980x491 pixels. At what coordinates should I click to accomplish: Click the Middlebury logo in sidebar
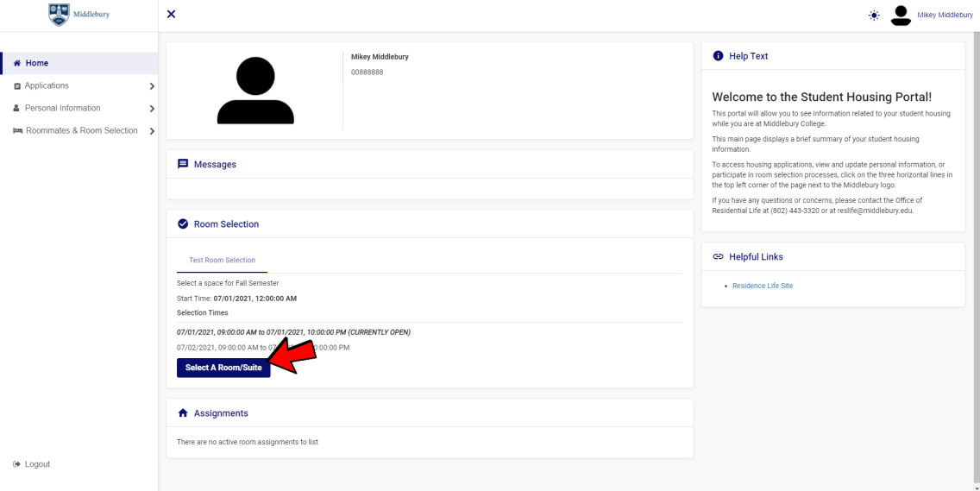[x=79, y=15]
